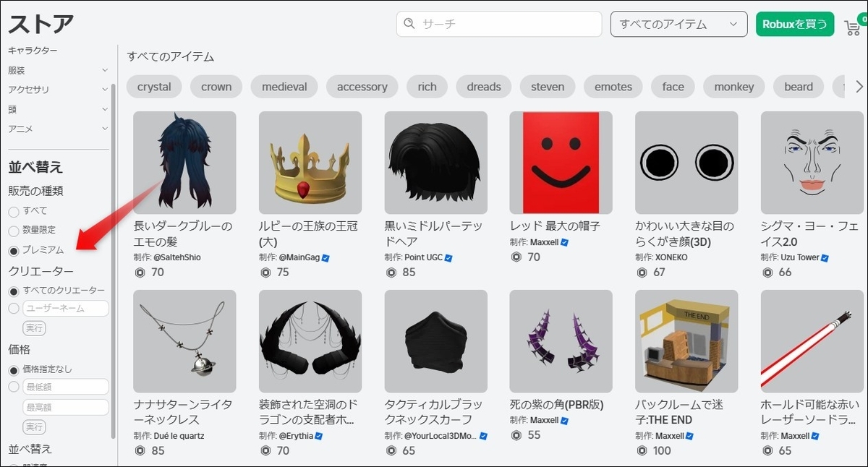
Task: Filter by beard tag
Action: [799, 87]
